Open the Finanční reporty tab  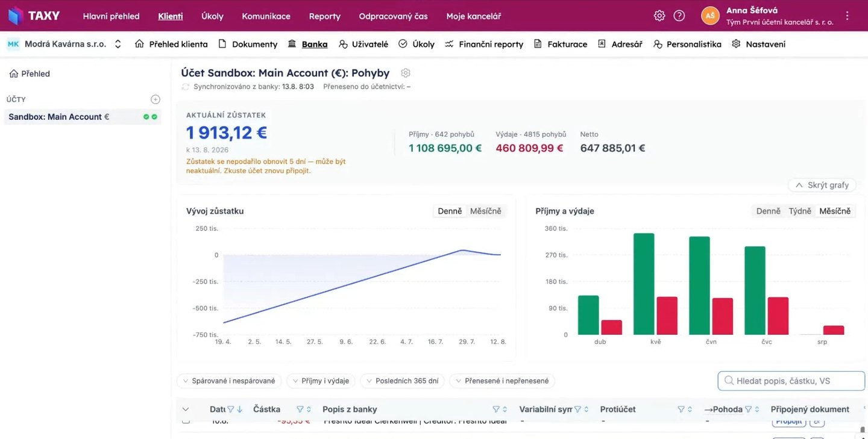tap(484, 44)
